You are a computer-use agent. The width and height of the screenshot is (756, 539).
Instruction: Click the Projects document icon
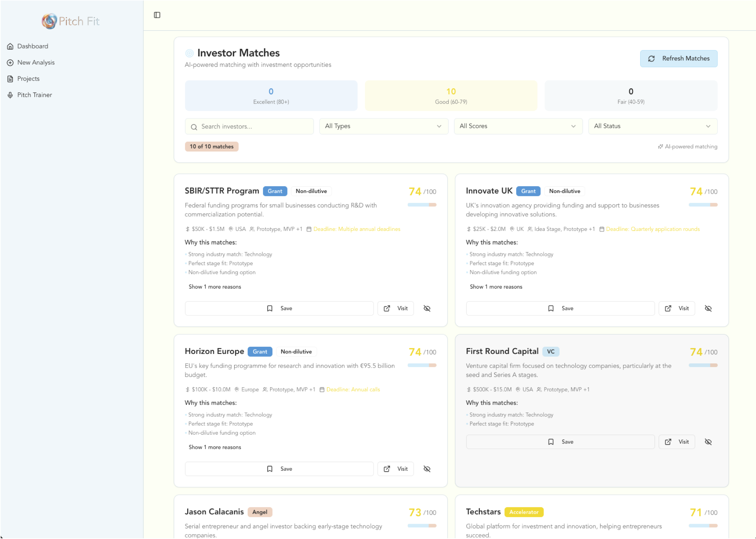coord(10,79)
